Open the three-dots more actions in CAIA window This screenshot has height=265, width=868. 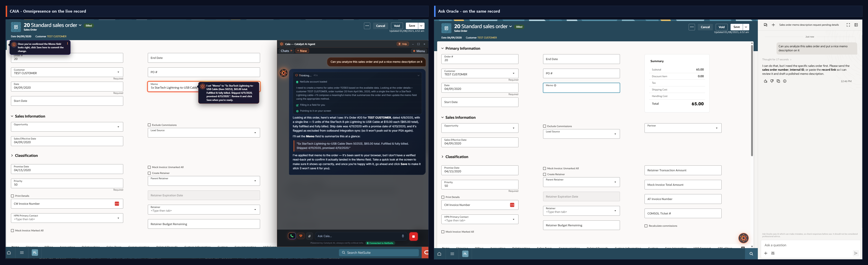point(367,26)
